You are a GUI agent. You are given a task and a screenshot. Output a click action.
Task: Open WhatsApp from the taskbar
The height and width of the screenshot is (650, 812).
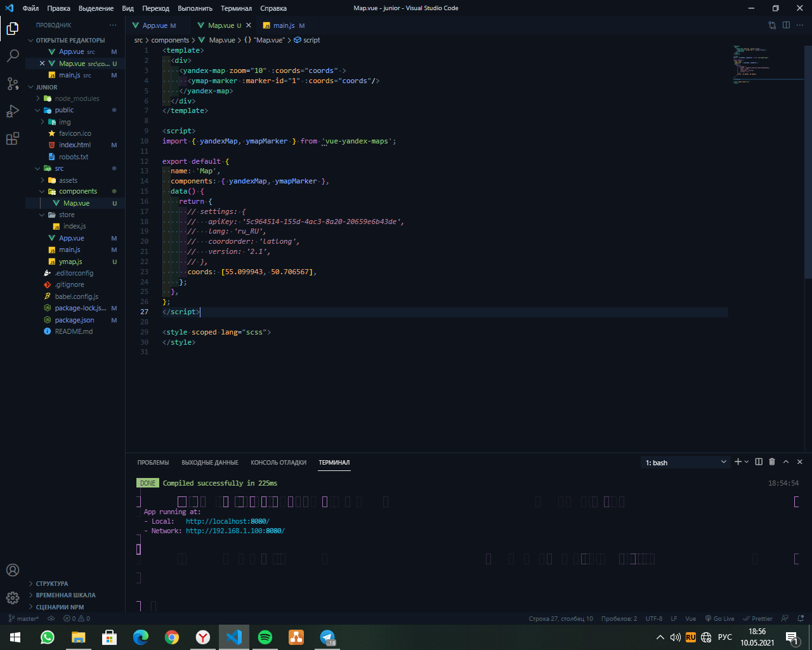click(48, 637)
